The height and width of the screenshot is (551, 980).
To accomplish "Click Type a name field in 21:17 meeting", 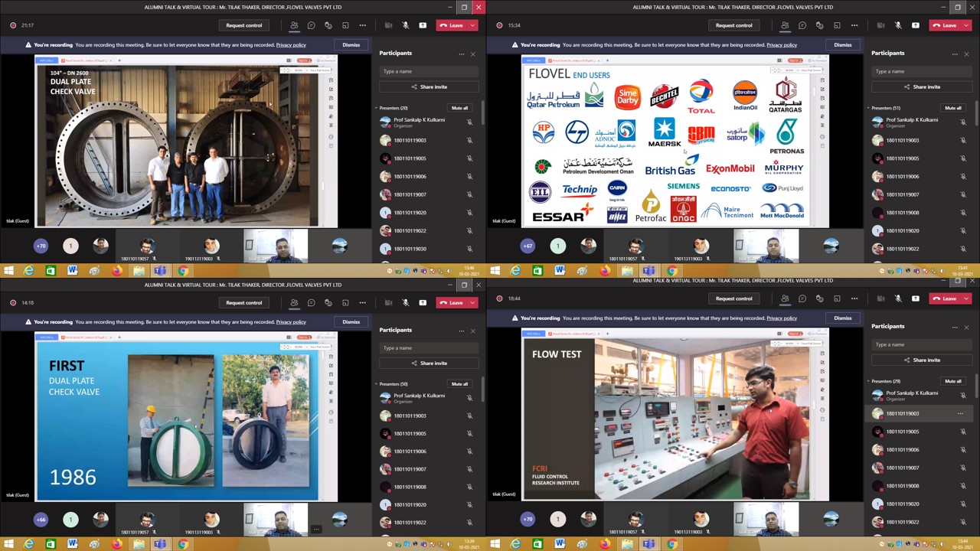I will [x=429, y=71].
